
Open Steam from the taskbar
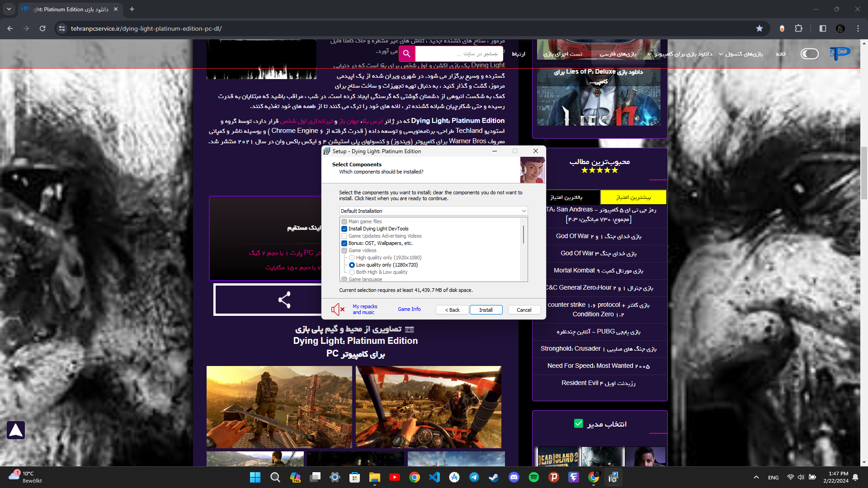point(494,477)
